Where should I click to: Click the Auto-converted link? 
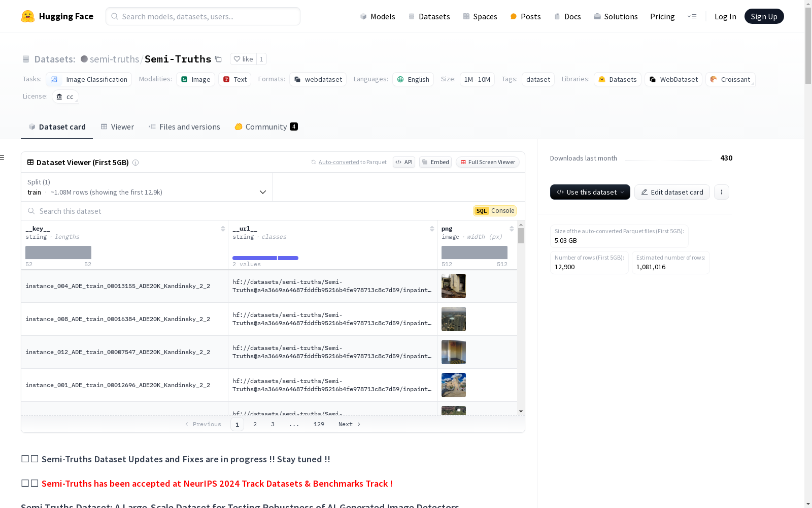(x=339, y=162)
